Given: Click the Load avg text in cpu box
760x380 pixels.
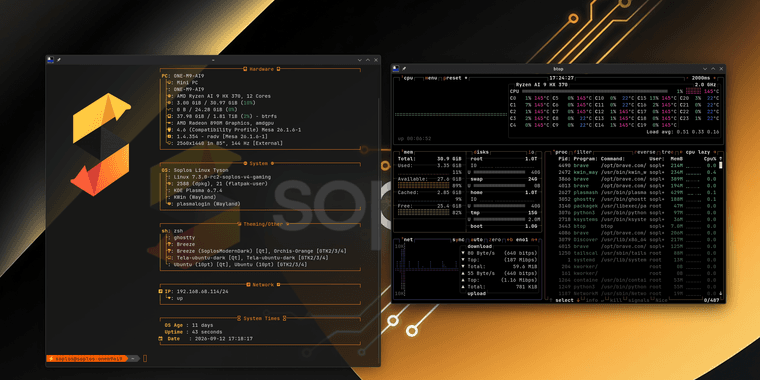Looking at the screenshot, I should [x=682, y=132].
